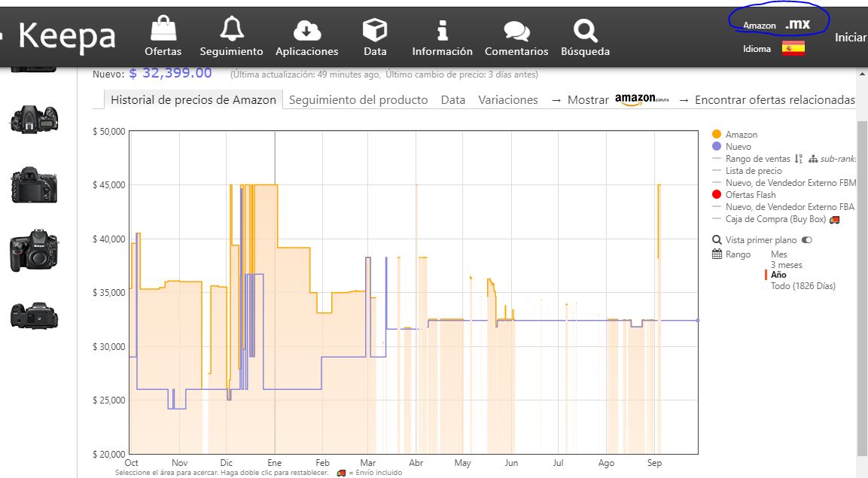This screenshot has width=868, height=478.
Task: Set range to Mes
Action: click(779, 254)
